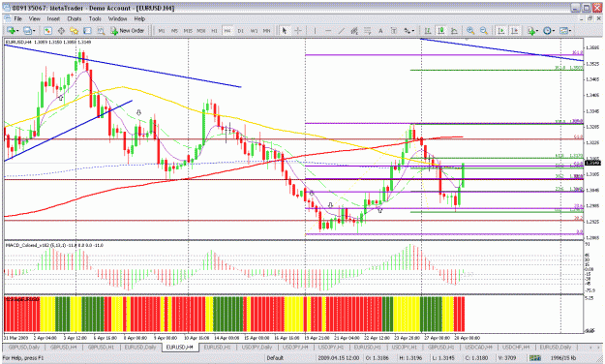
Task: Select timeframe M30 button
Action: pyautogui.click(x=201, y=31)
